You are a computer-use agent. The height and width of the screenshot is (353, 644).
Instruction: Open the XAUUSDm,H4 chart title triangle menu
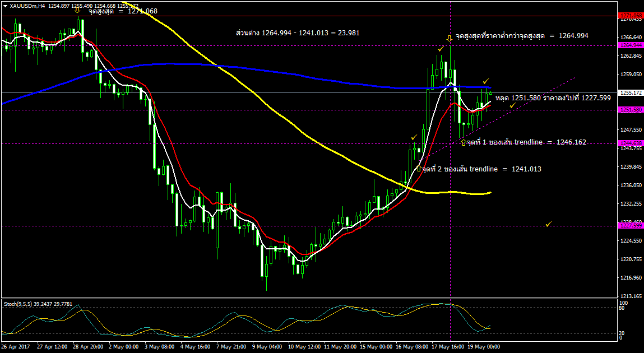(x=5, y=6)
